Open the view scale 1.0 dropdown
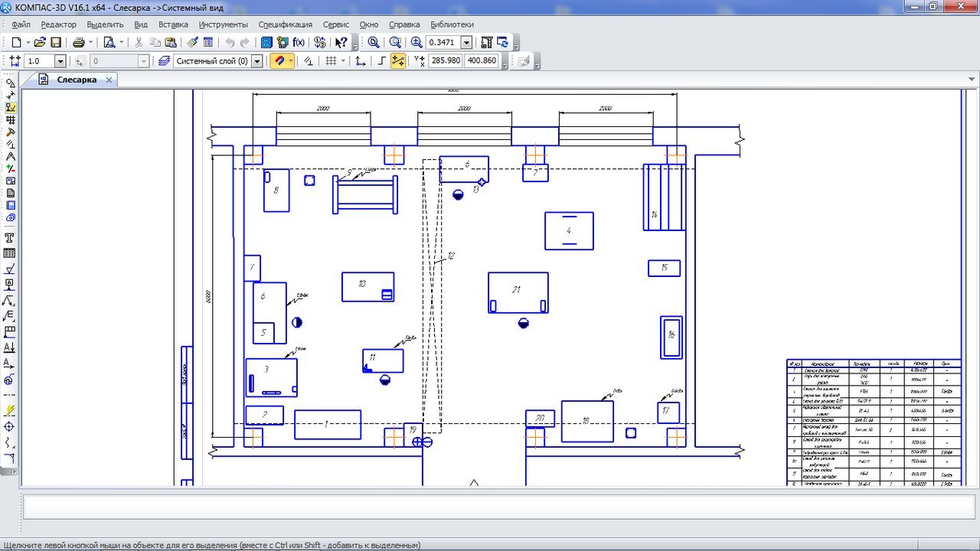Screen dimensions: 980x551 pyautogui.click(x=60, y=61)
